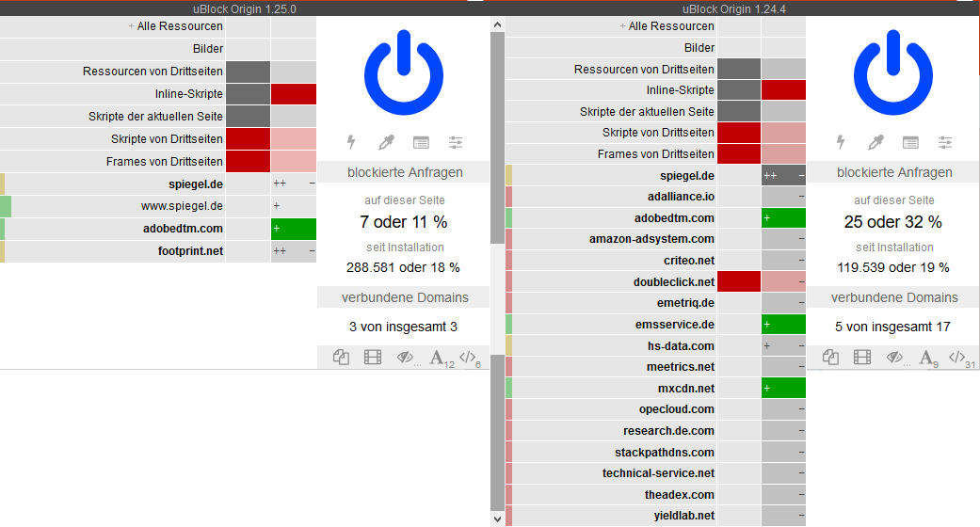Select criteo.net domain row

click(611, 261)
